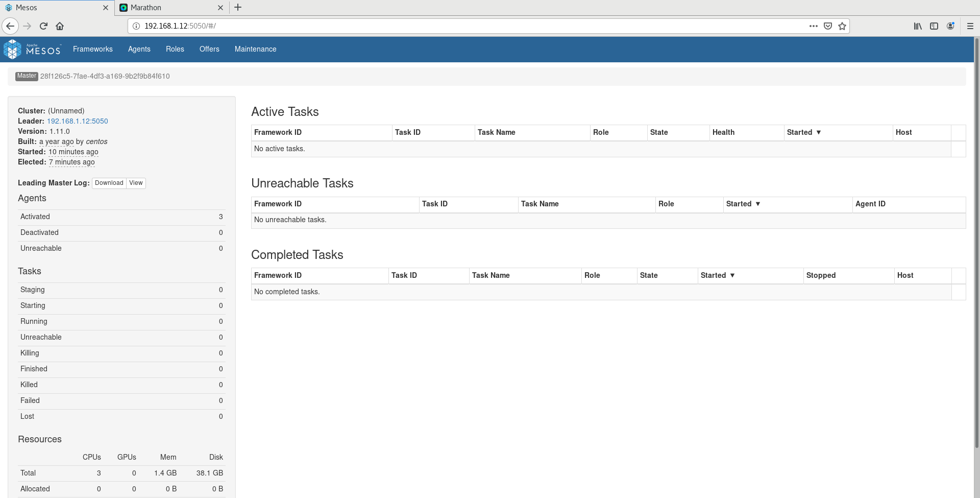This screenshot has height=498, width=980.
Task: Open the Roles page
Action: [175, 49]
